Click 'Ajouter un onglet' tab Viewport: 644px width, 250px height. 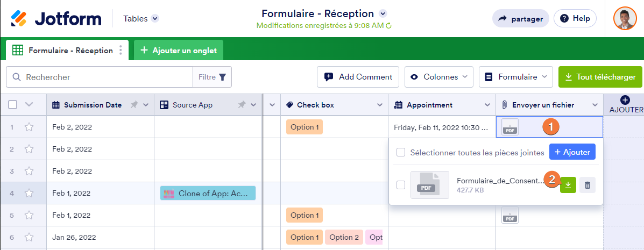[x=179, y=51]
